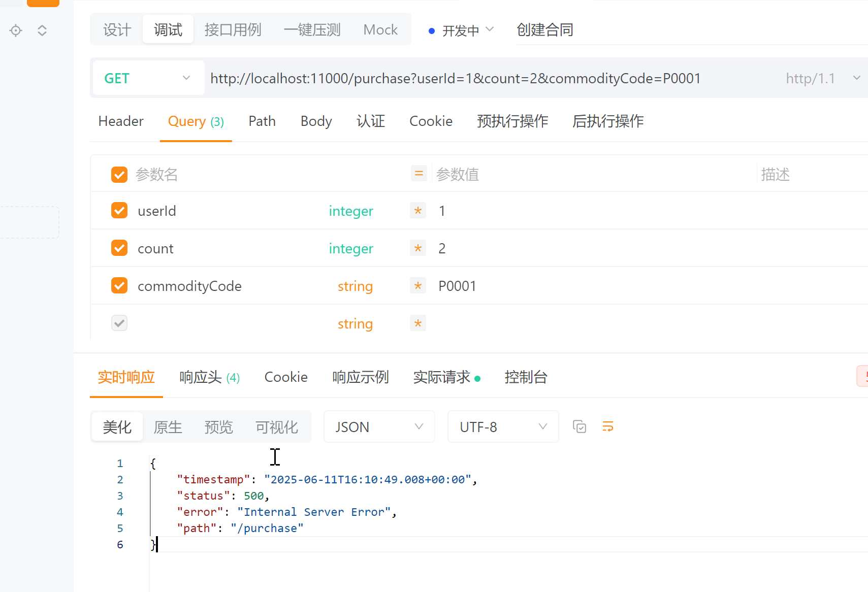Click the locate target icon in sidebar

(x=16, y=30)
